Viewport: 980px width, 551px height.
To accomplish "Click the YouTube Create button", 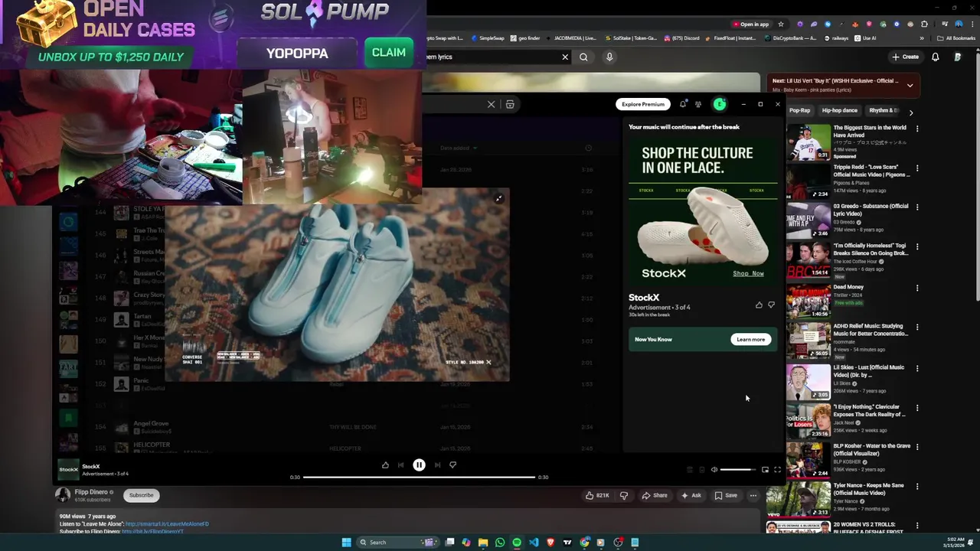I will [905, 57].
